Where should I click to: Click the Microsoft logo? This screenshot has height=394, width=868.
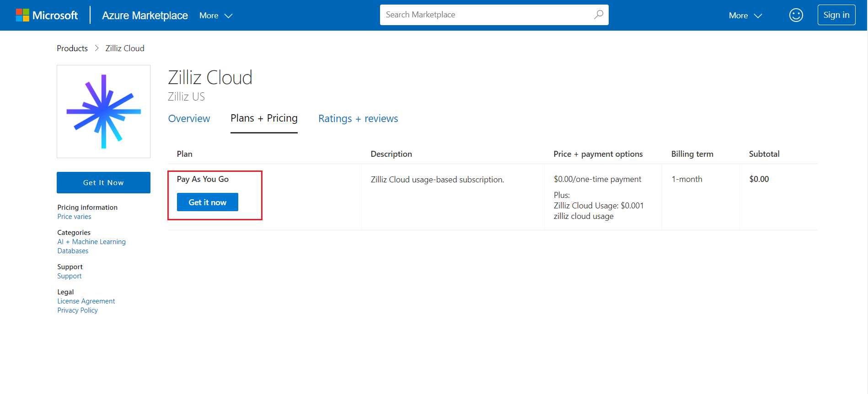click(x=47, y=16)
